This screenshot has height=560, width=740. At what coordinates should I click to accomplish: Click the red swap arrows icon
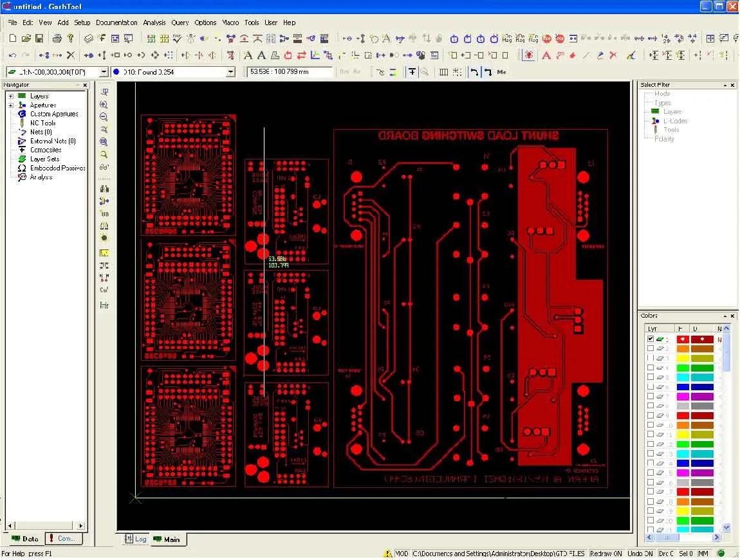pyautogui.click(x=301, y=55)
